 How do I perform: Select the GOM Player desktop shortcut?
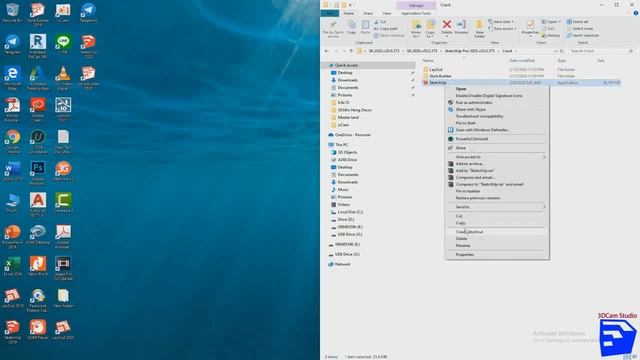pyautogui.click(x=38, y=330)
